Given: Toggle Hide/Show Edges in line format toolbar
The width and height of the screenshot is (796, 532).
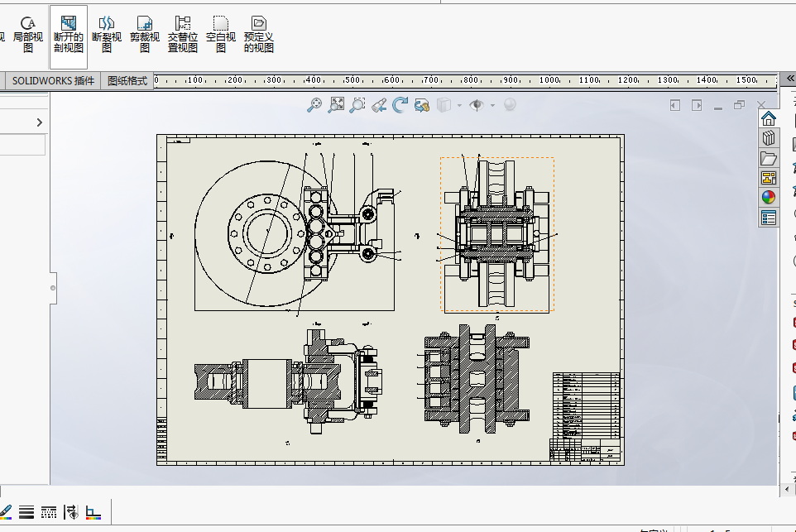Looking at the screenshot, I should click(x=72, y=512).
